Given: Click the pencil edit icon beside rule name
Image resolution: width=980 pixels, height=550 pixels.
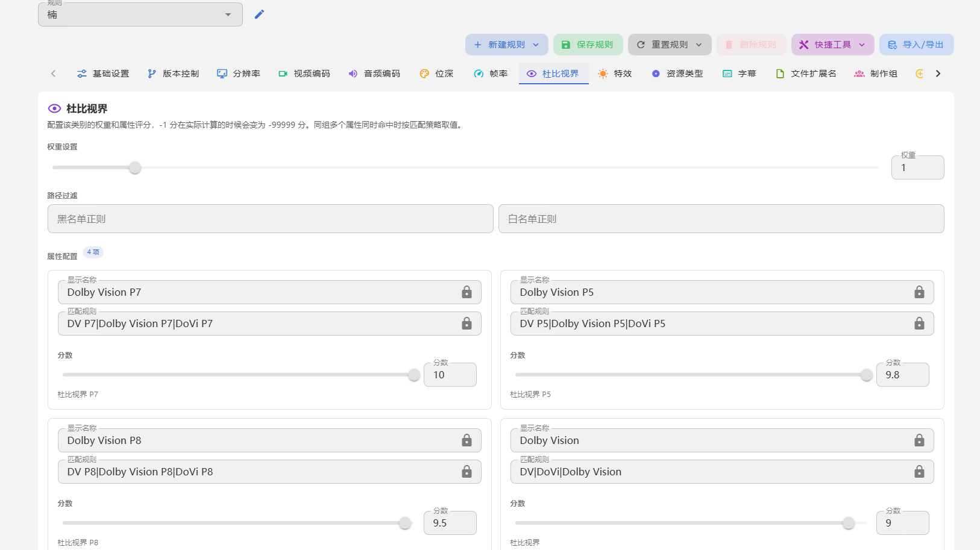Looking at the screenshot, I should coord(259,14).
